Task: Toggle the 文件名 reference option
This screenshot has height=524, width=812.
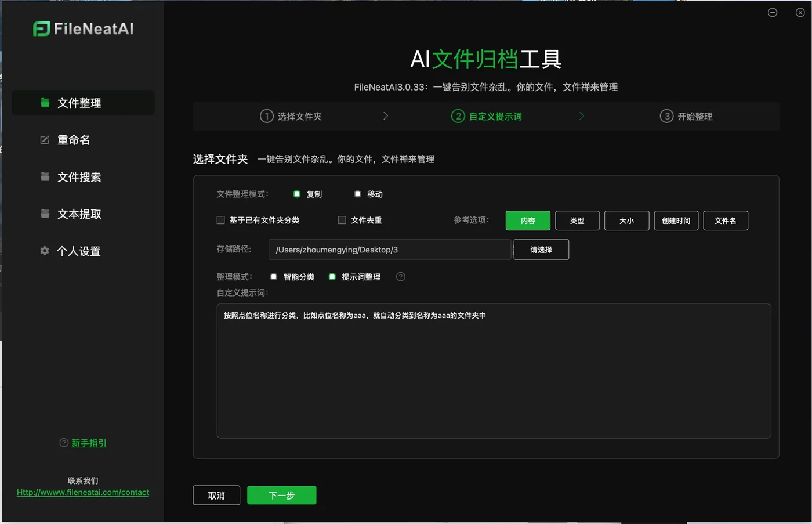Action: (726, 221)
